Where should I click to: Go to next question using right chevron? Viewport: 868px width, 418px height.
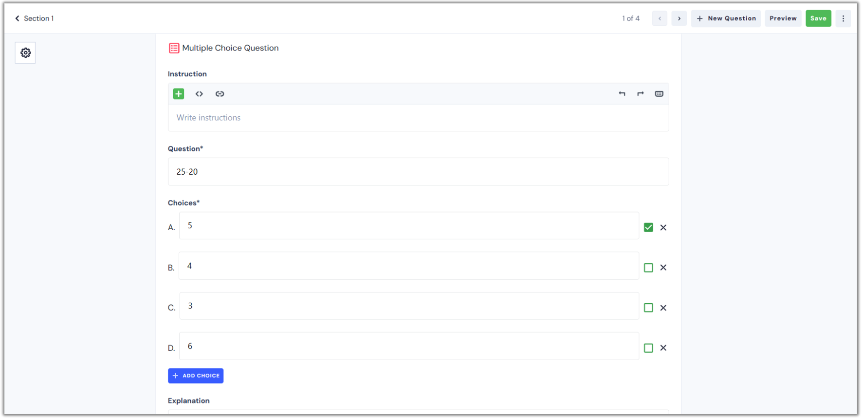(x=679, y=19)
